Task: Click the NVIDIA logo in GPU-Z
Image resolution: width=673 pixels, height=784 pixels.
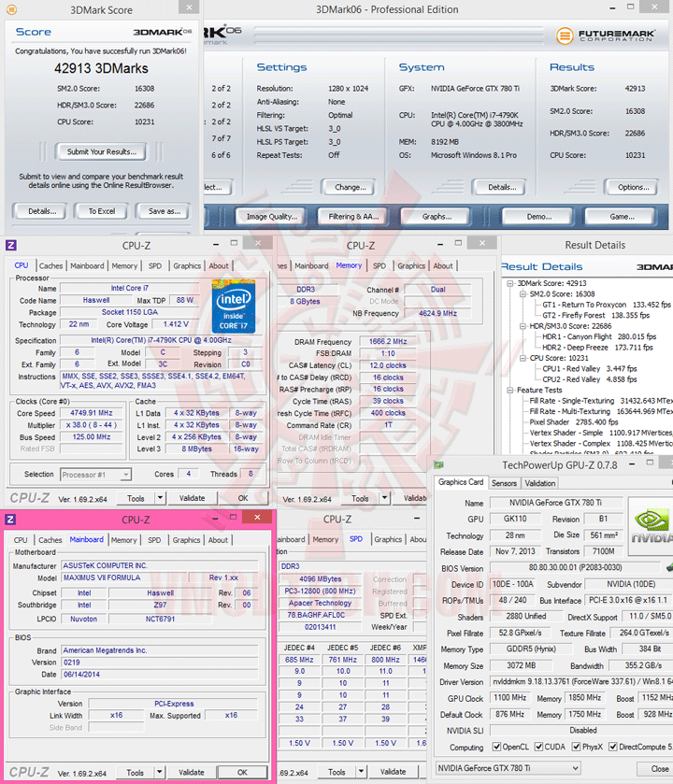Action: click(x=651, y=526)
